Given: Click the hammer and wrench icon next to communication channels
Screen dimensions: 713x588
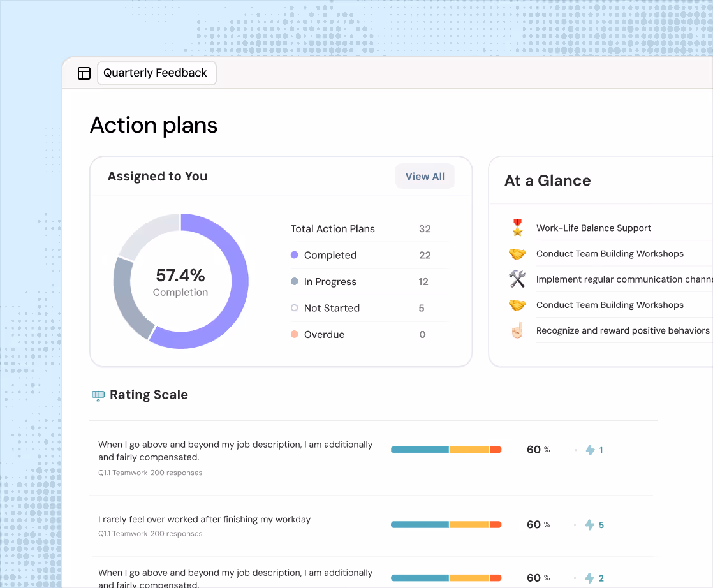Looking at the screenshot, I should tap(517, 279).
